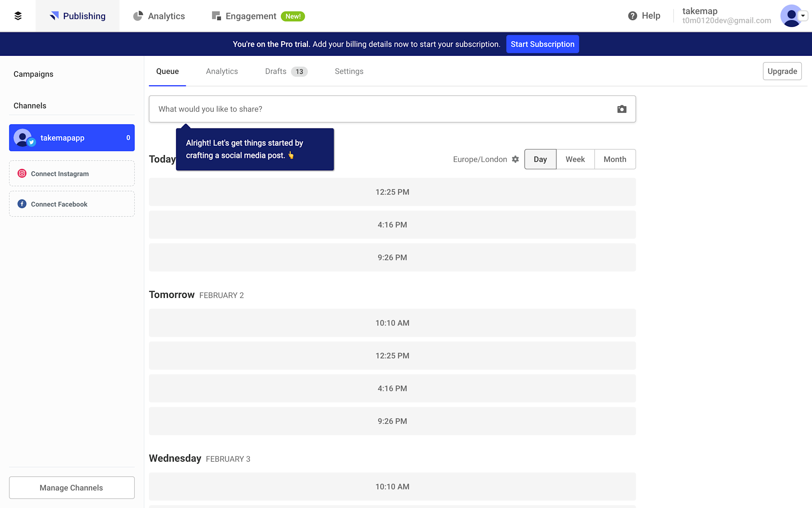Expand the account dropdown arrow
Image resolution: width=812 pixels, height=508 pixels.
[803, 16]
